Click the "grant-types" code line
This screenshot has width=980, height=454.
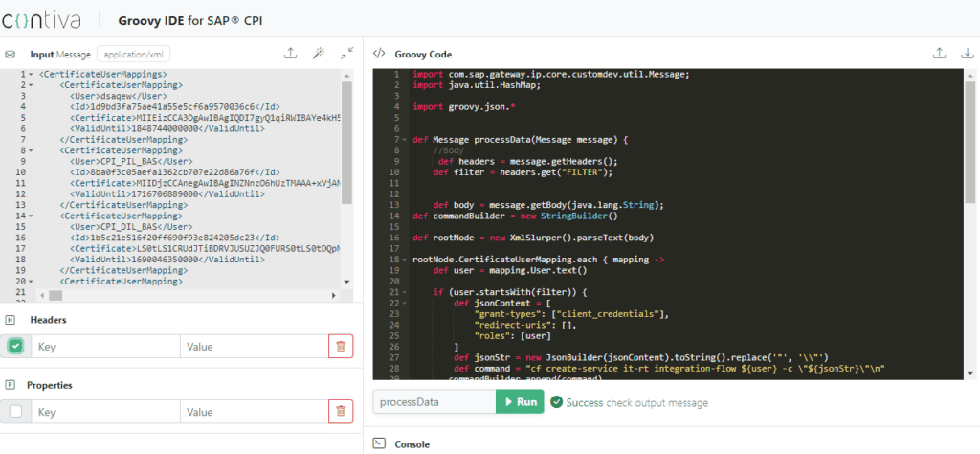572,314
